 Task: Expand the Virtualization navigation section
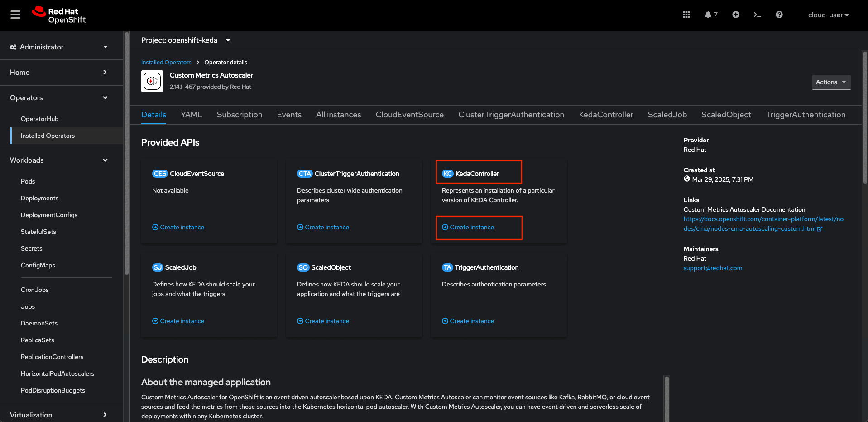pos(59,415)
